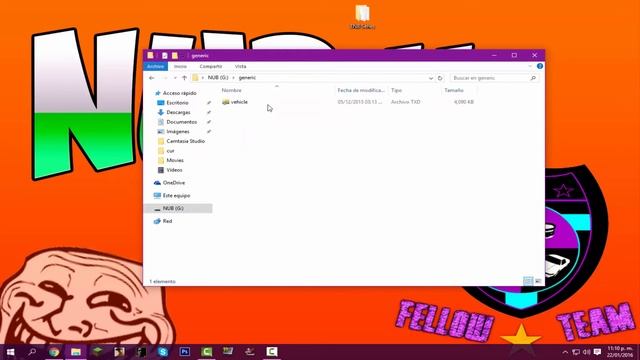Open Skype from the taskbar

163,352
